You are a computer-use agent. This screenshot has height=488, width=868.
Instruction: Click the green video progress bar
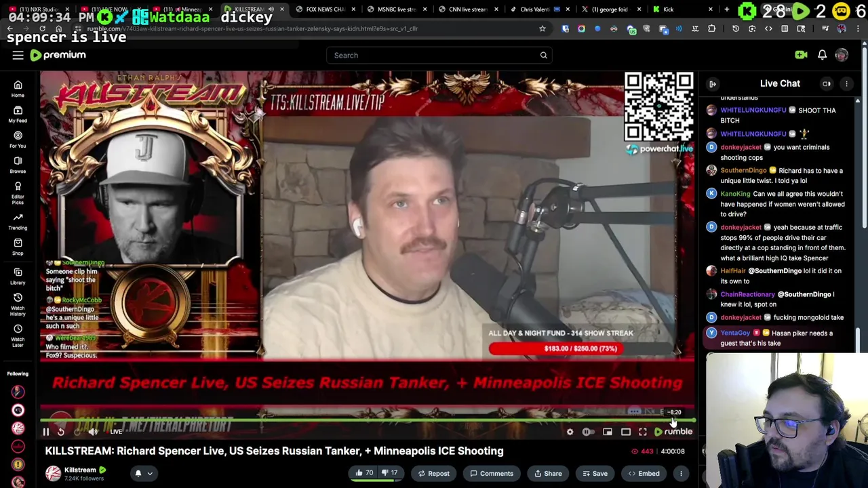point(366,421)
